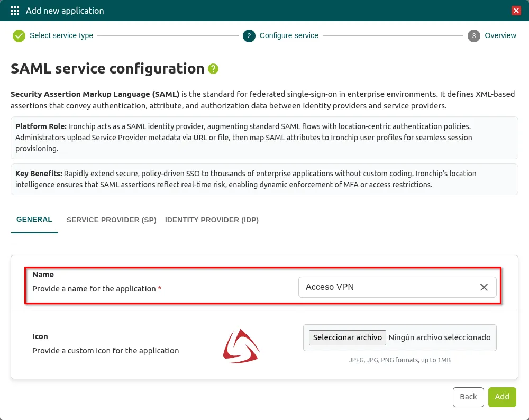
Task: Switch to the GENERAL tab
Action: (x=34, y=220)
